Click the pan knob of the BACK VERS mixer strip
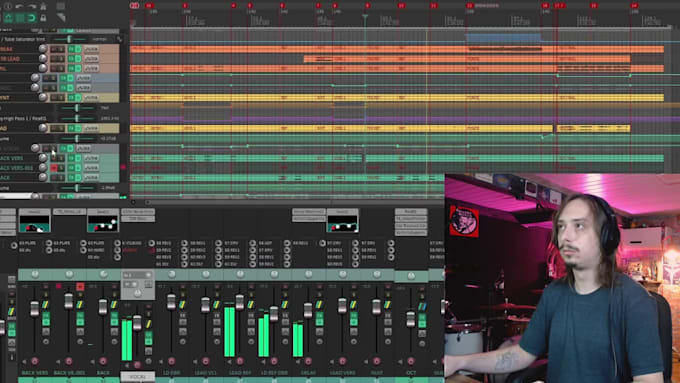Image resolution: width=680 pixels, height=383 pixels. pyautogui.click(x=35, y=275)
